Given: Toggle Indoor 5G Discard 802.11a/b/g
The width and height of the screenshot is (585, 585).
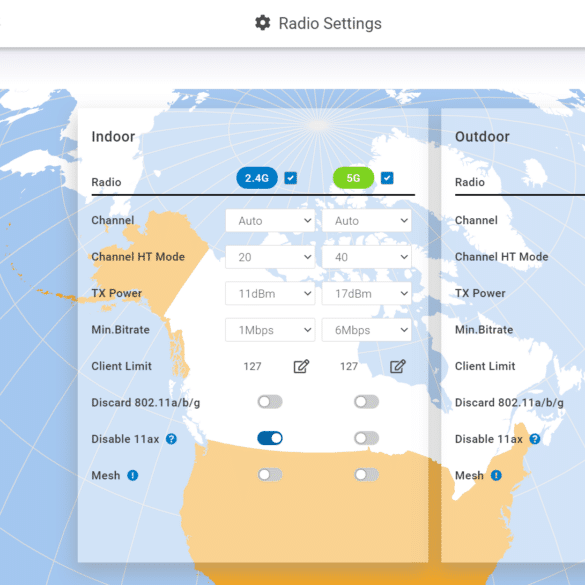Looking at the screenshot, I should click(366, 402).
